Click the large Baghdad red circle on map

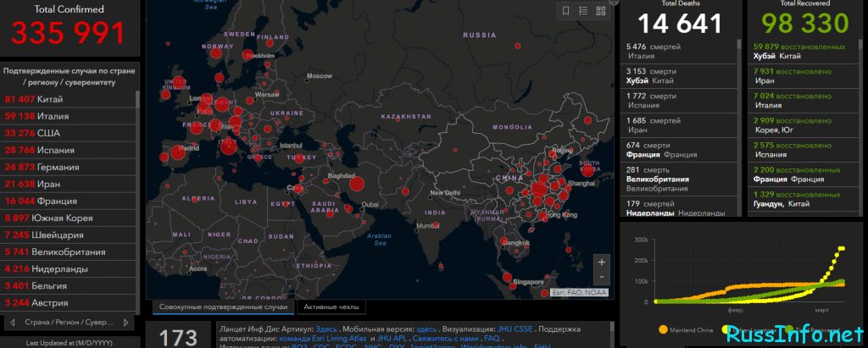tap(357, 185)
